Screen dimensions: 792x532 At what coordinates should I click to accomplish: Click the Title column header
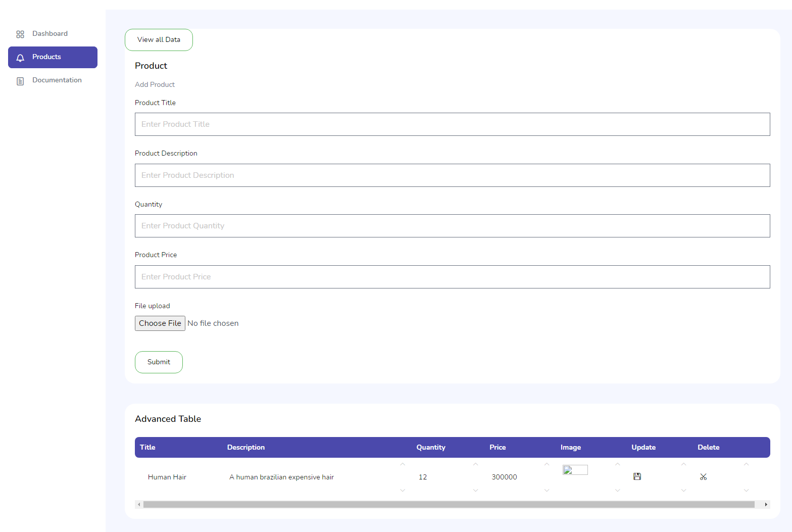(147, 447)
